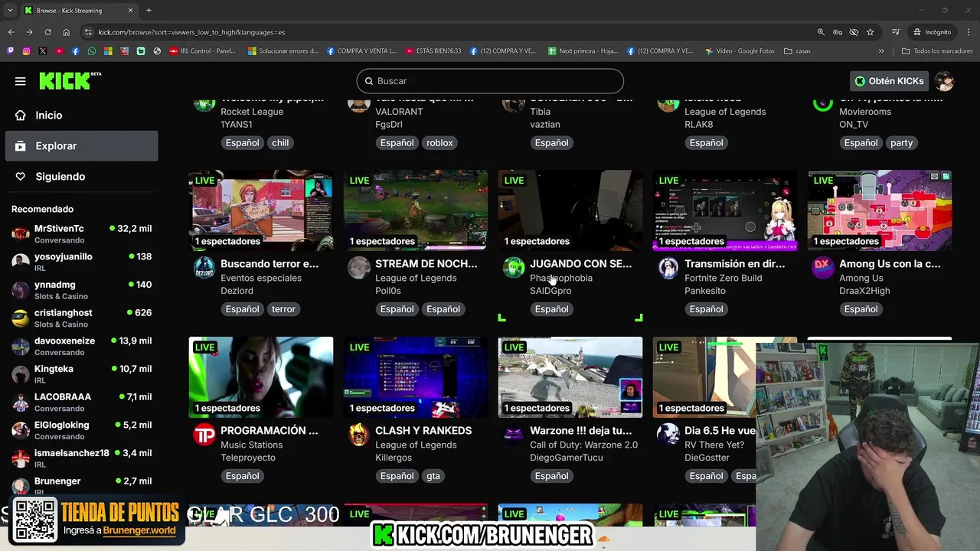Click the browser home icon
This screenshot has height=551, width=980.
[67, 32]
